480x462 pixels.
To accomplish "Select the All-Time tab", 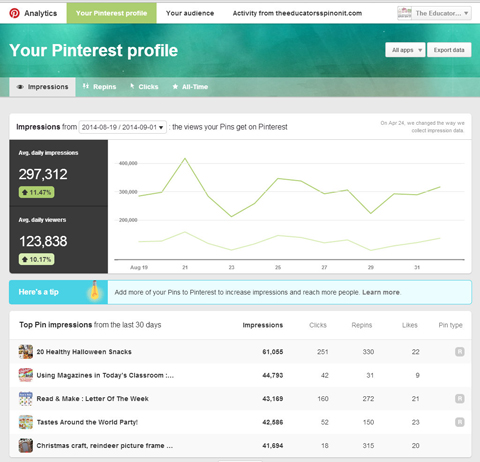I will 190,87.
